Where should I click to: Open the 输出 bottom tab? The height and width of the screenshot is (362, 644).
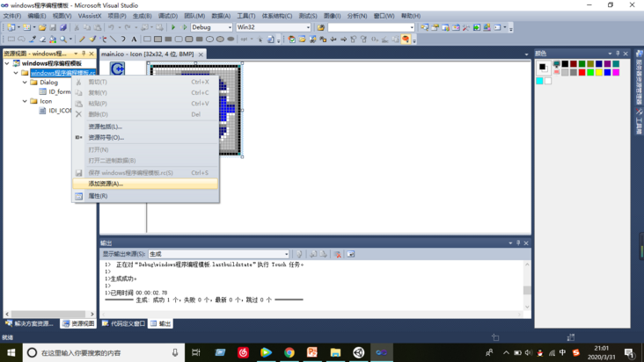pyautogui.click(x=161, y=324)
